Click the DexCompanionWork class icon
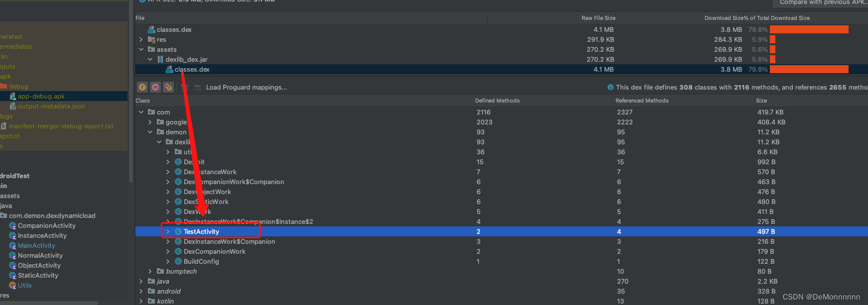Viewport: 868px width, 305px height. pyautogui.click(x=178, y=252)
